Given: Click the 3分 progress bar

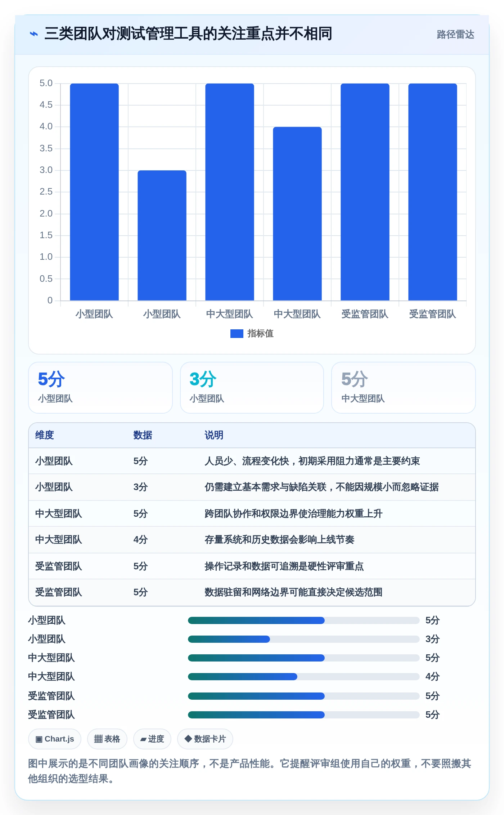Looking at the screenshot, I should click(x=303, y=639).
